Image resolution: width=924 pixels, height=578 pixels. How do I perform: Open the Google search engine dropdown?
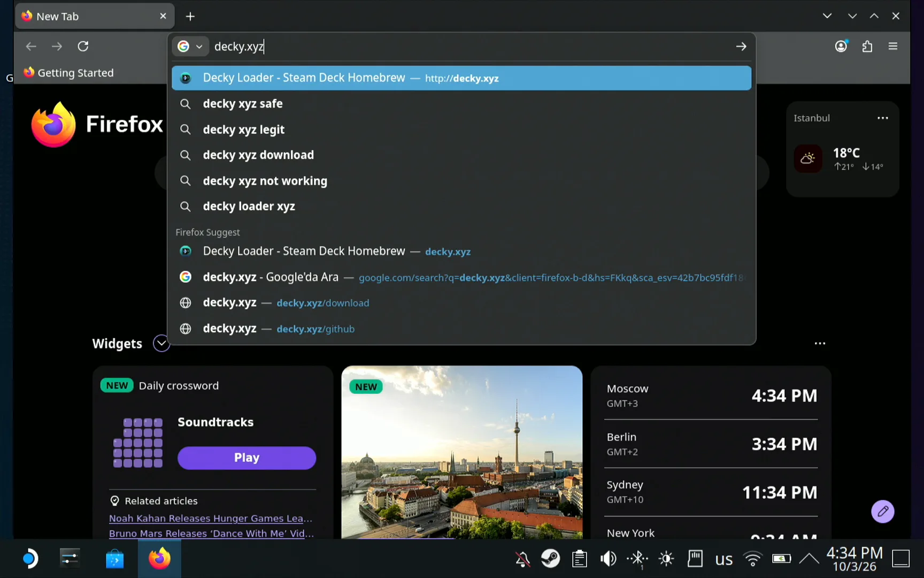(190, 47)
